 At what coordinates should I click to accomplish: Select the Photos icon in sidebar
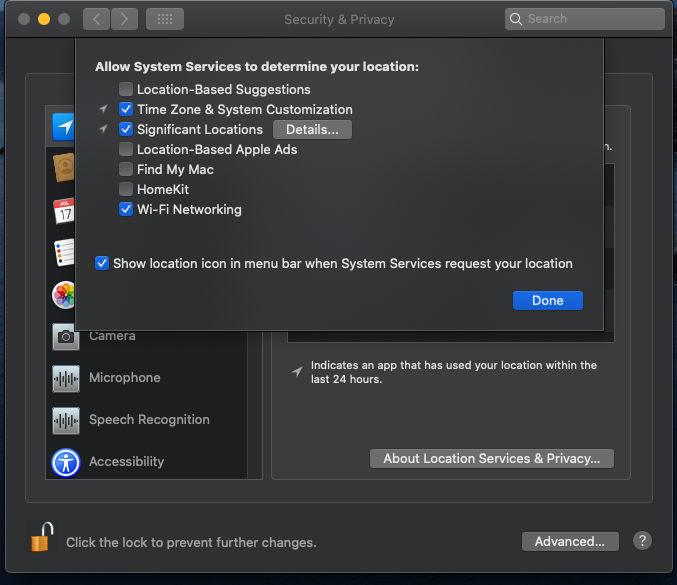63,295
